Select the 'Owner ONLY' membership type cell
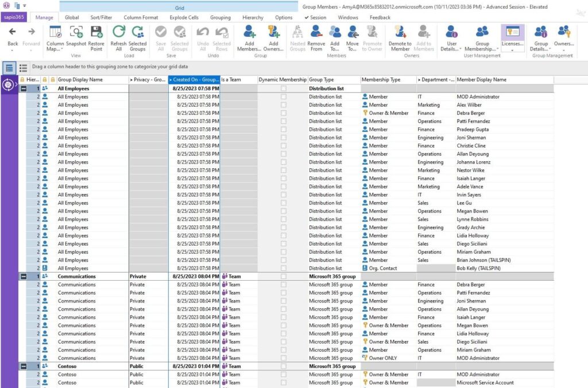 point(388,358)
